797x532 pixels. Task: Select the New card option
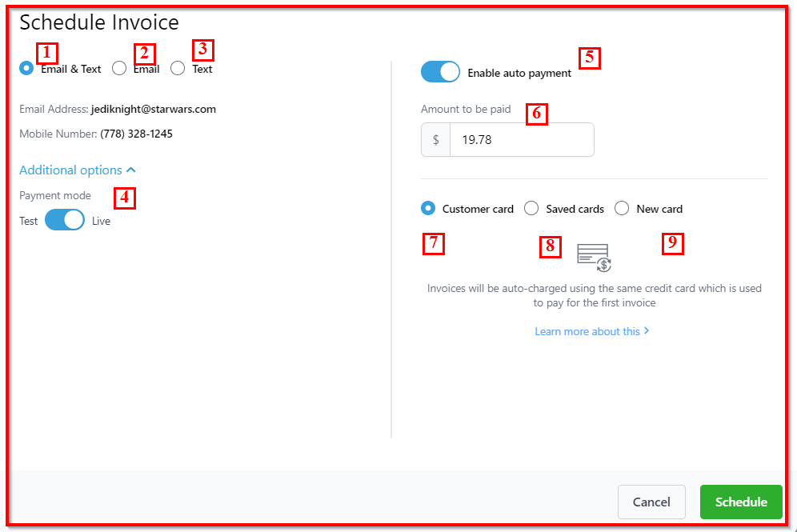[x=622, y=208]
